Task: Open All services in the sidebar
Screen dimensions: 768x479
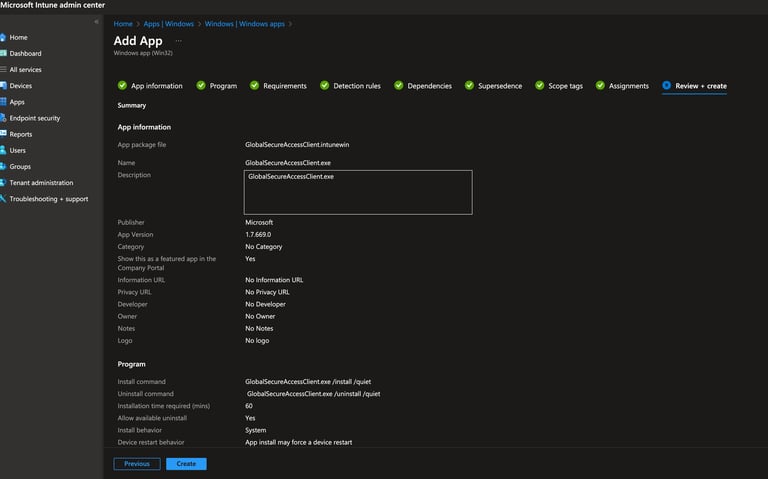Action: coord(25,70)
